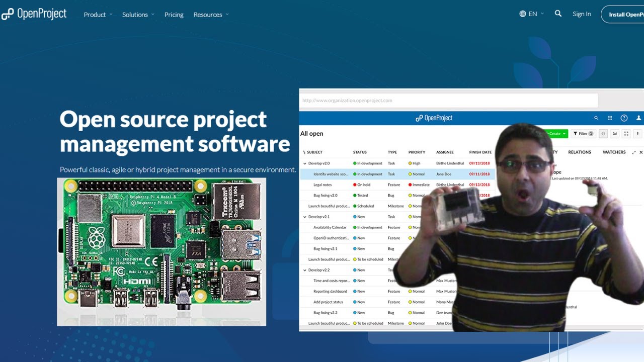Click assignee Jane Doe

(x=444, y=174)
